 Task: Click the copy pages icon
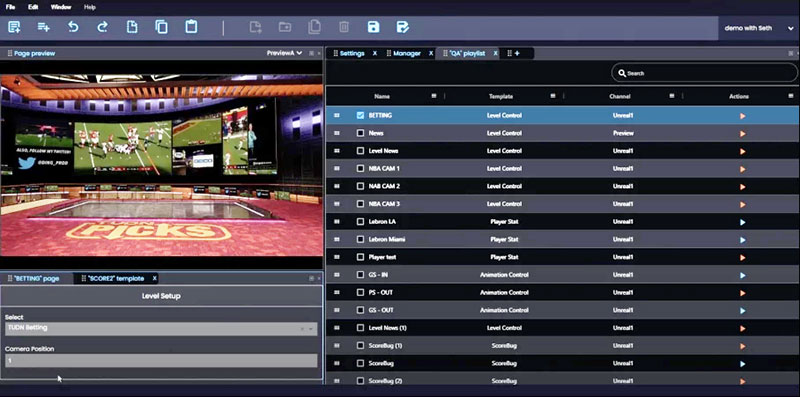pyautogui.click(x=162, y=27)
